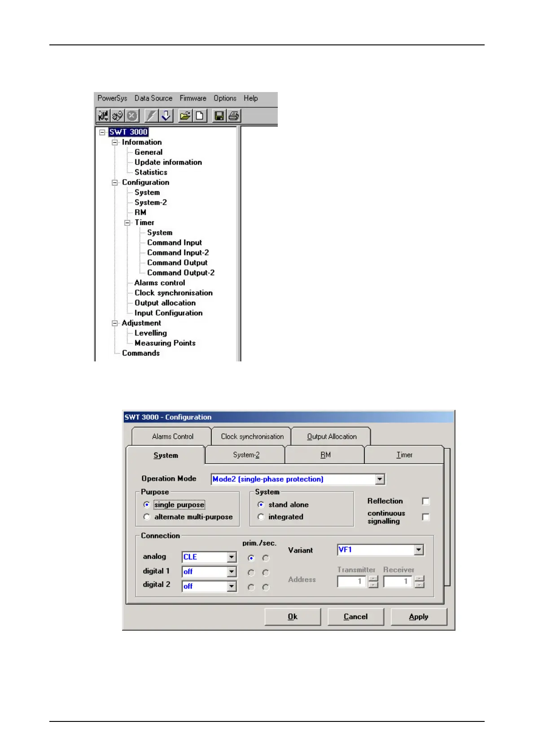Select Statistics tree item
Image resolution: width=534 pixels, height=756 pixels.
[x=151, y=172]
